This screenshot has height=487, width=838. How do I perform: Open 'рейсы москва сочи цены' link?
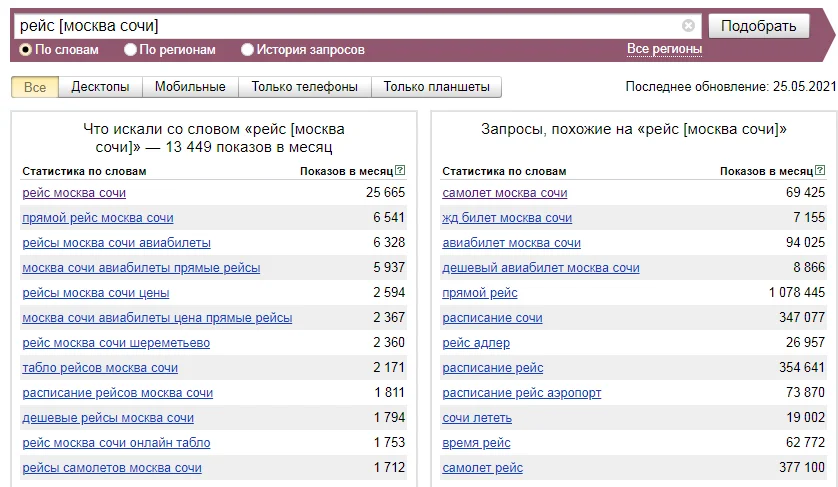(x=96, y=293)
